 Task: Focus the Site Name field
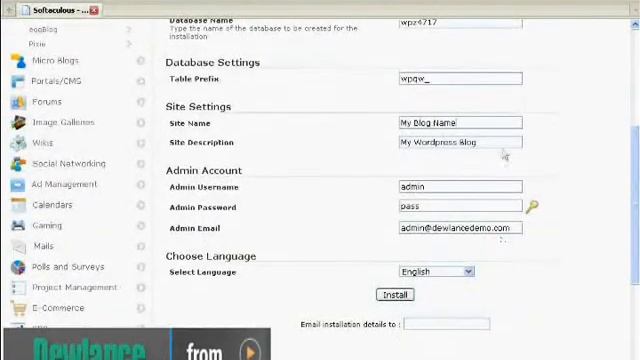tap(460, 122)
